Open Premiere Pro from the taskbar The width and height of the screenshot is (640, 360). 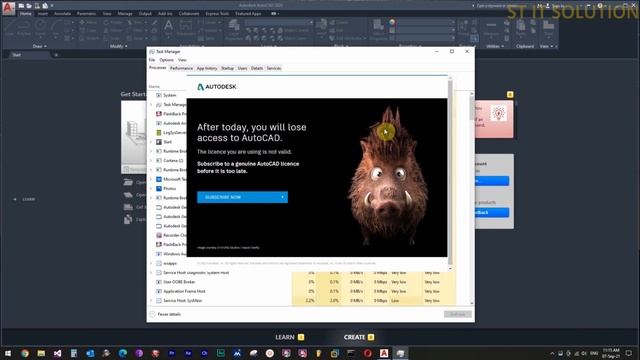(172, 353)
